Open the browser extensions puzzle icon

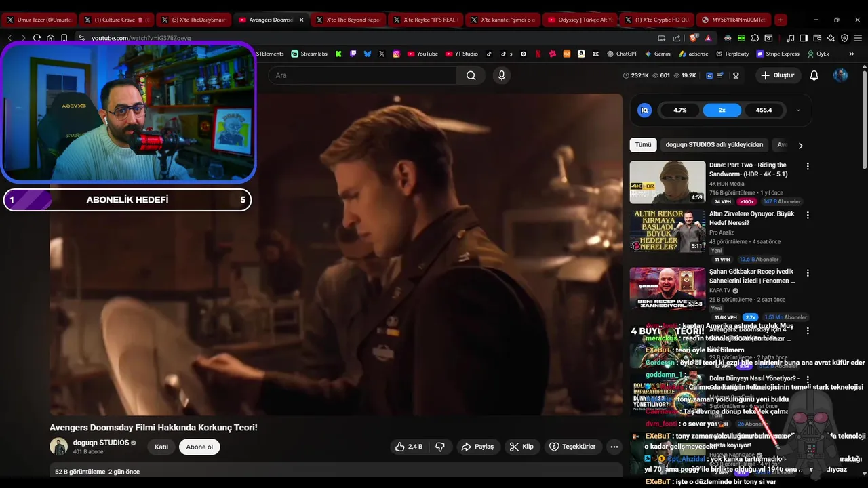tap(755, 38)
